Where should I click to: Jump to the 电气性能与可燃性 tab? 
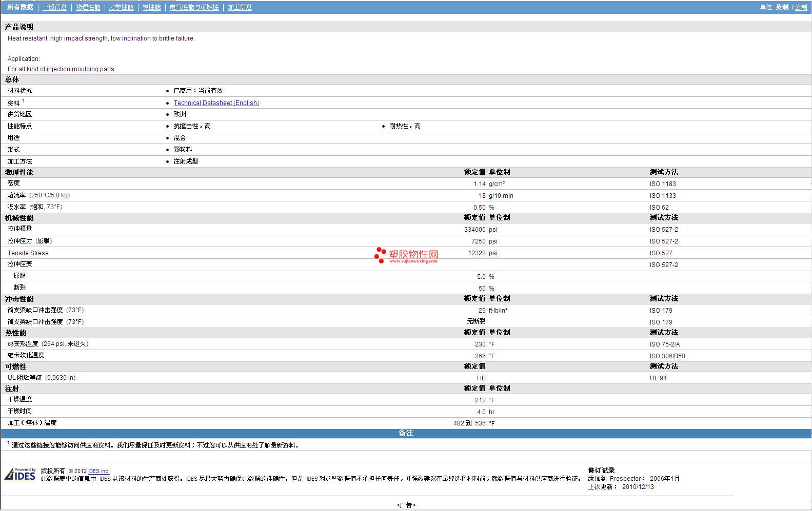194,7
